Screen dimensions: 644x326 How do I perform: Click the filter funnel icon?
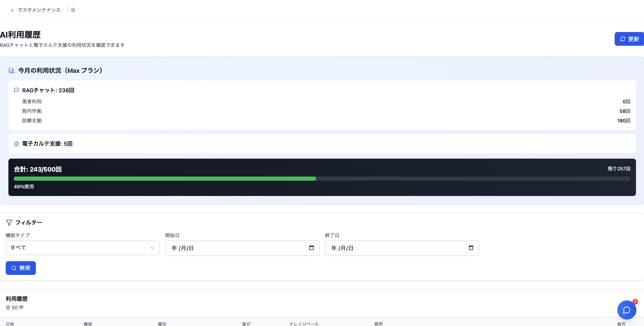click(9, 223)
